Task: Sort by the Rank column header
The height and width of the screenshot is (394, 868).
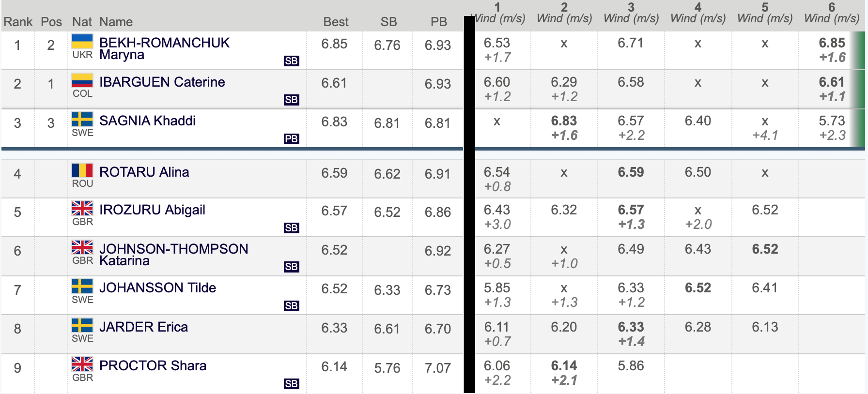Action: click(x=18, y=22)
